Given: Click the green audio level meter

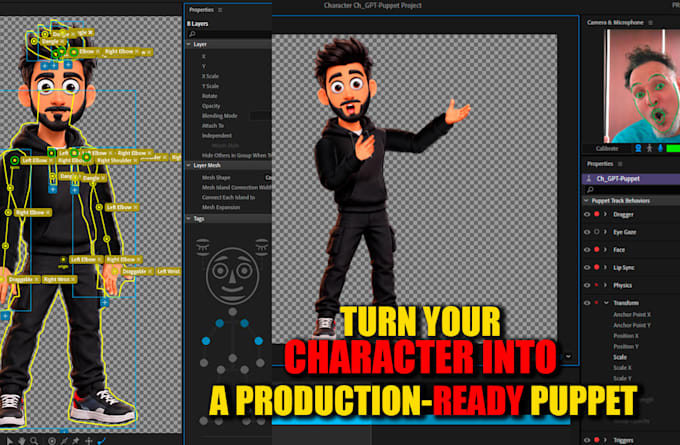Looking at the screenshot, I should tap(673, 148).
